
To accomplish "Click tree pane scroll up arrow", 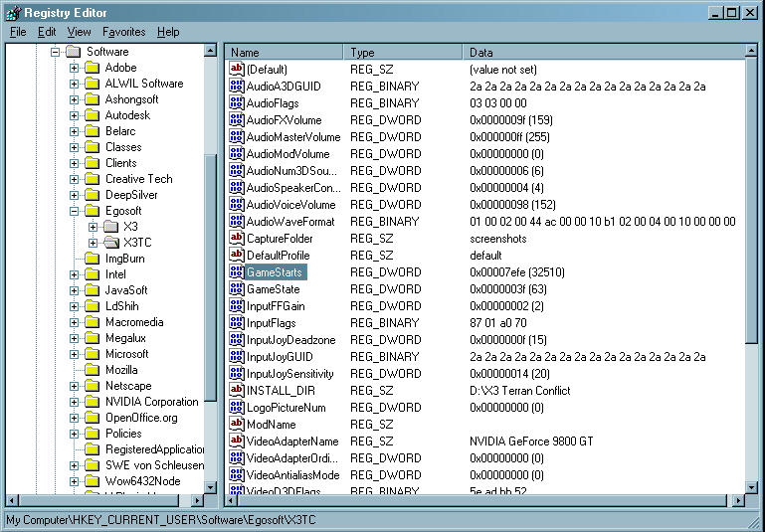I will (x=210, y=51).
